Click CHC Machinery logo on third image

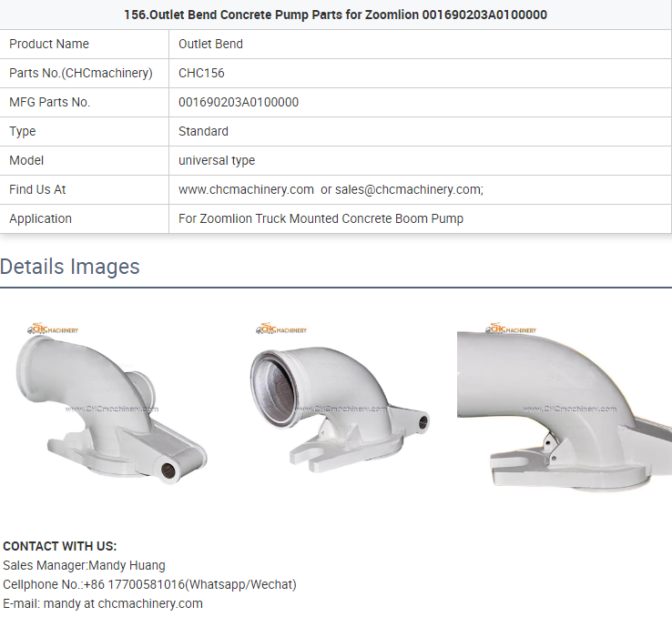[x=511, y=329]
